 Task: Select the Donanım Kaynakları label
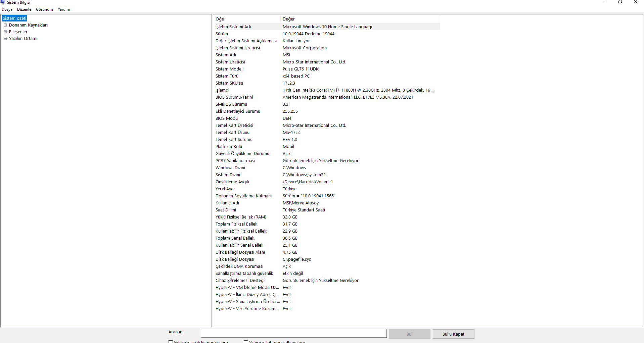coord(28,25)
